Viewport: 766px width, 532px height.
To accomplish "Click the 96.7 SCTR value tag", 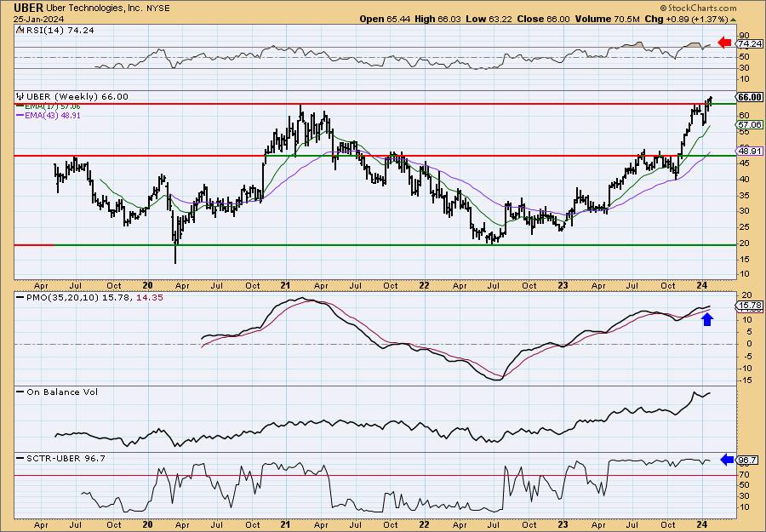I will tap(748, 460).
